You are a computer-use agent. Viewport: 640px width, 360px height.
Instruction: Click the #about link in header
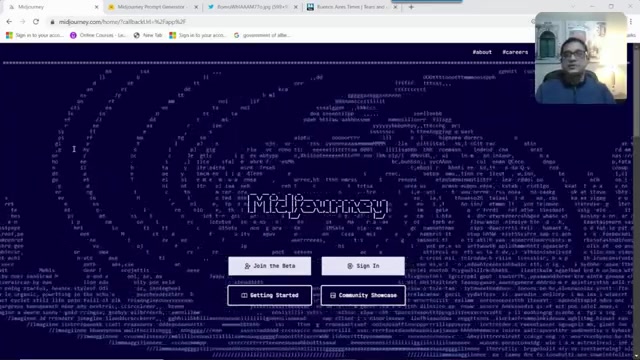[482, 52]
